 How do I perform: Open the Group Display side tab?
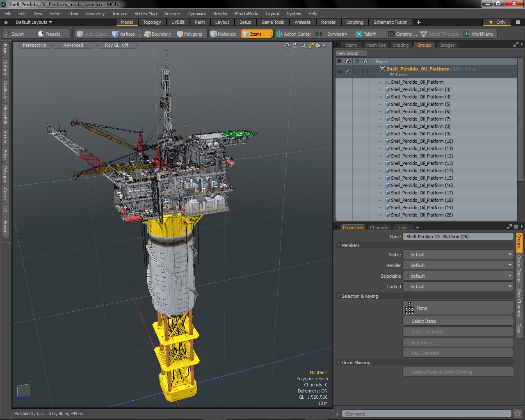519,268
